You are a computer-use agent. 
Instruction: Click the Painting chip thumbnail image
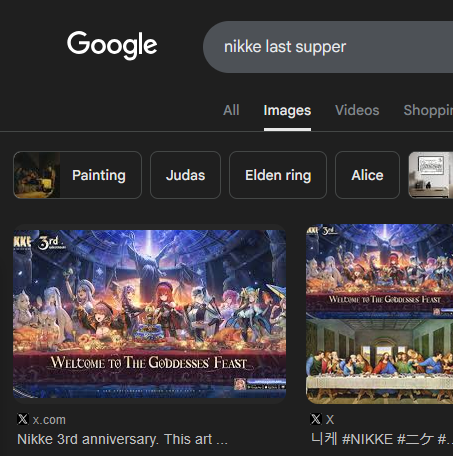point(37,175)
